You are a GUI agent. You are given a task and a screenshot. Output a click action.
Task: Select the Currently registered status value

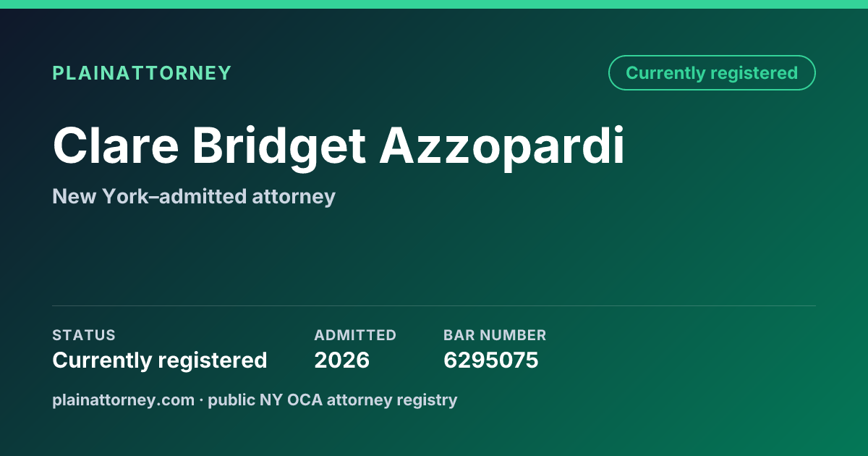[160, 360]
